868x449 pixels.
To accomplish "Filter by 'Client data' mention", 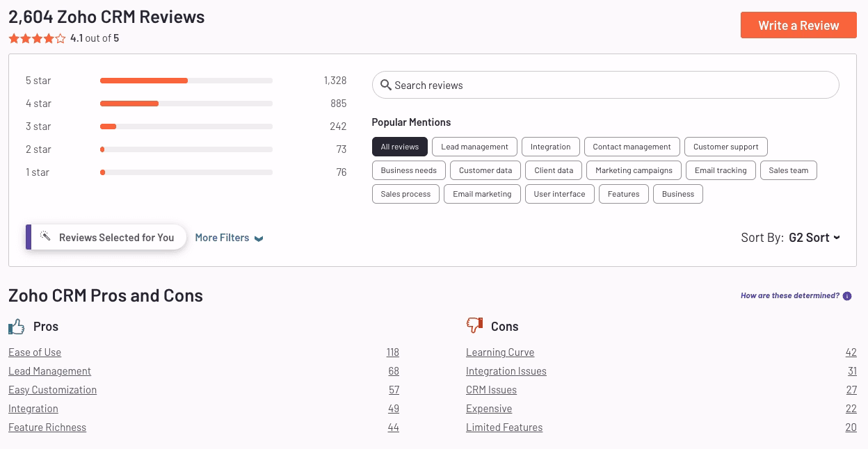I will (x=554, y=170).
